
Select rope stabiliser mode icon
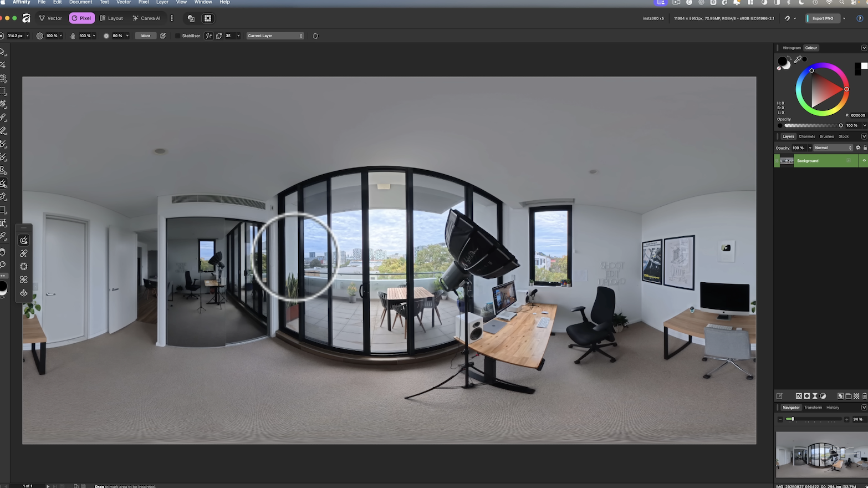(209, 36)
